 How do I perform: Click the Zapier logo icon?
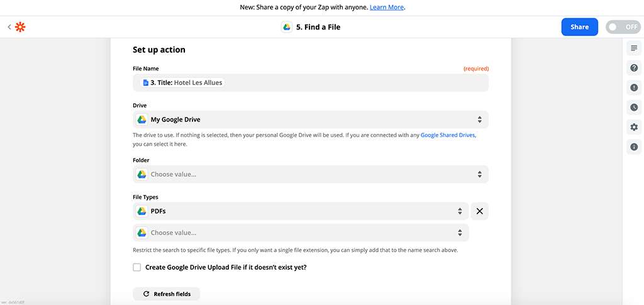point(20,27)
